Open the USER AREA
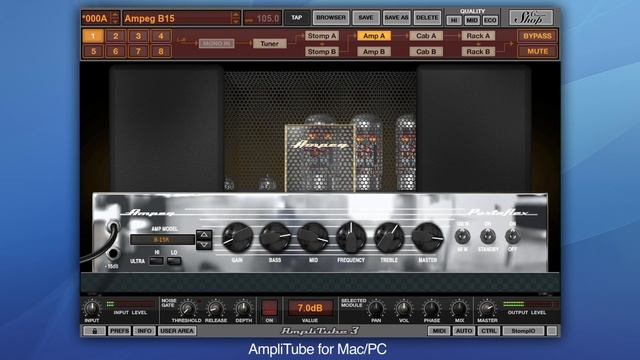 tap(177, 331)
